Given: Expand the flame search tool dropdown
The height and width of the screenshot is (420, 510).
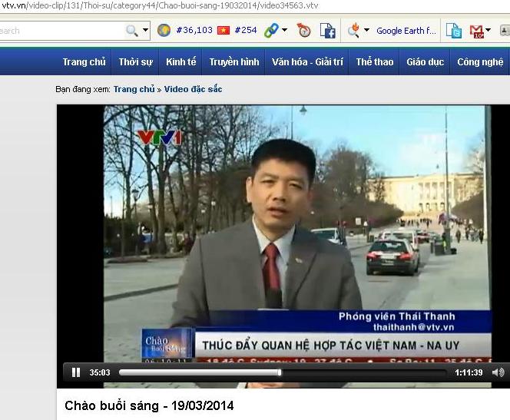Looking at the screenshot, I should click(366, 31).
